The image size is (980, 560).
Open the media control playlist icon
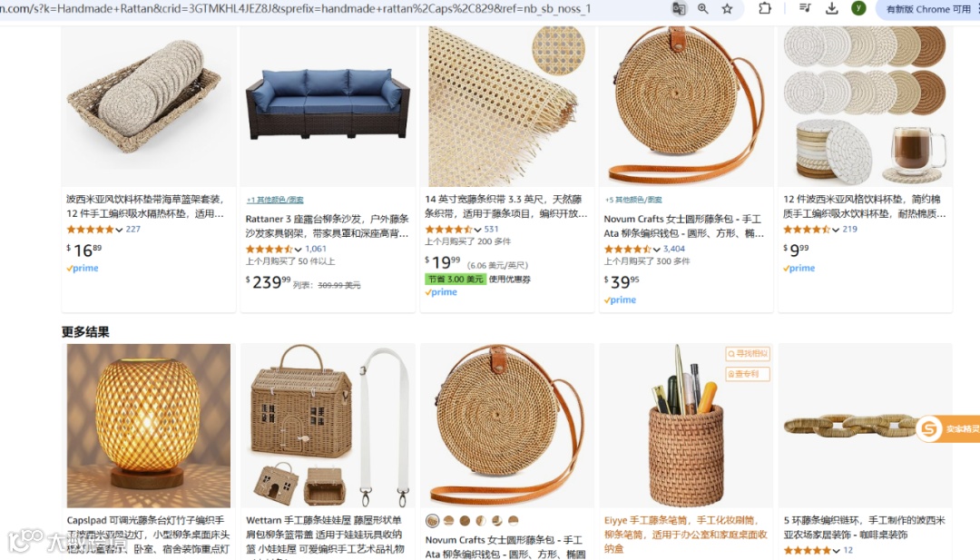click(805, 8)
